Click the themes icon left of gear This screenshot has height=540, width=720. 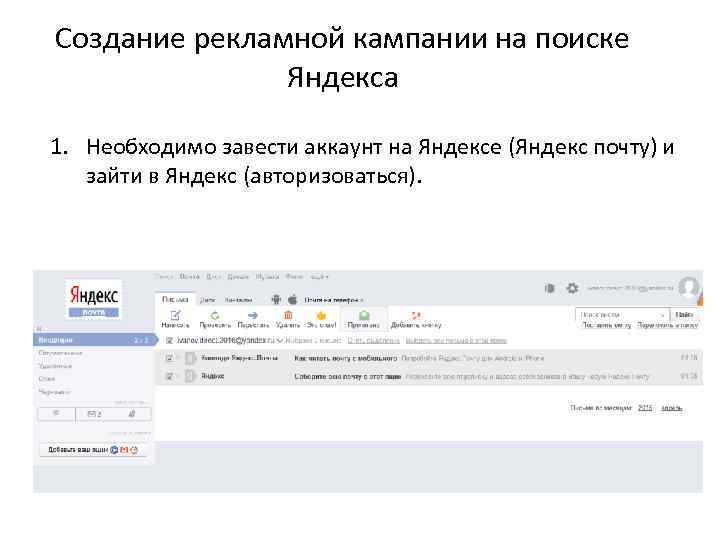click(x=550, y=288)
